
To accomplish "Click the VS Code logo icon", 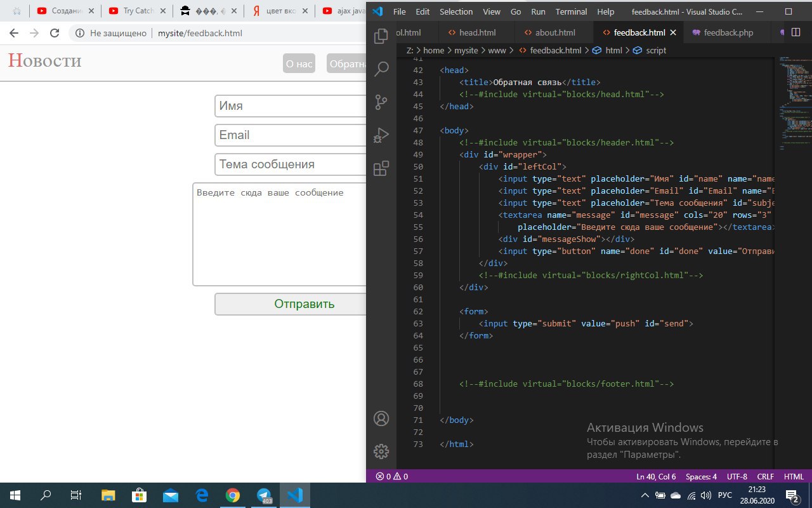I will pos(377,11).
